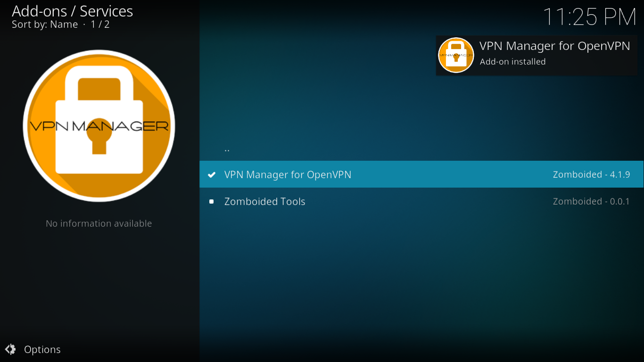This screenshot has height=362, width=644.
Task: Click the 'VPN MANAGER' lettering on the logo
Action: click(x=99, y=126)
